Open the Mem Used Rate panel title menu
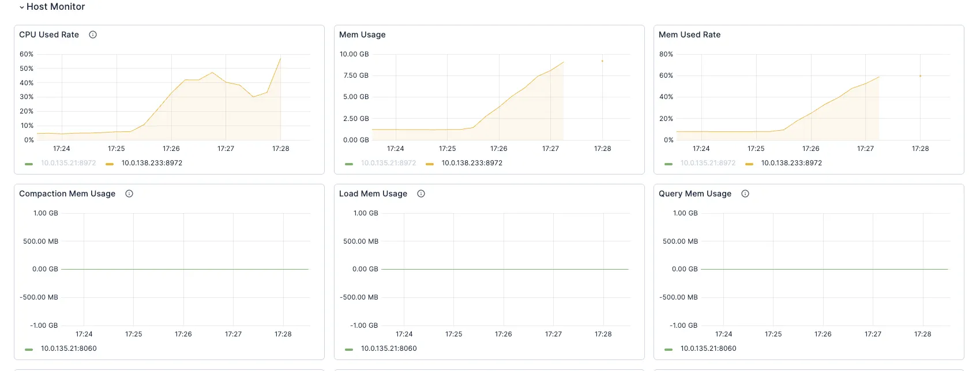 [689, 35]
